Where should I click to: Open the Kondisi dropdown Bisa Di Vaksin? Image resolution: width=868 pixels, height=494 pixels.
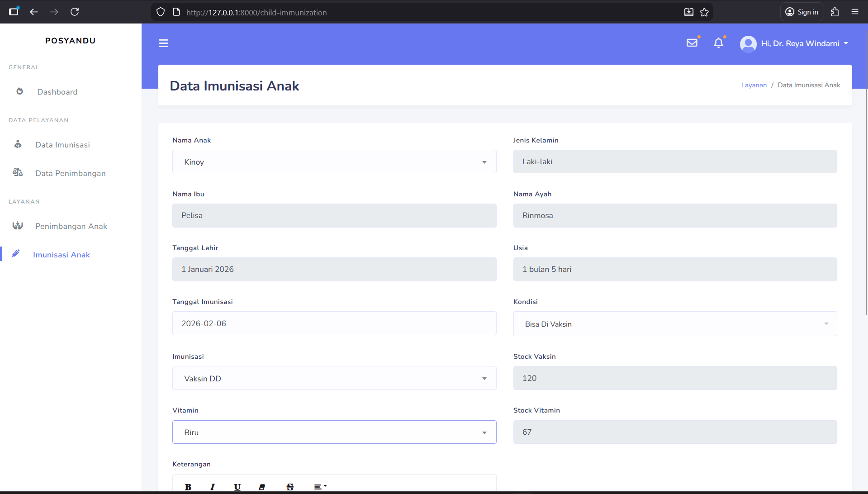click(675, 324)
